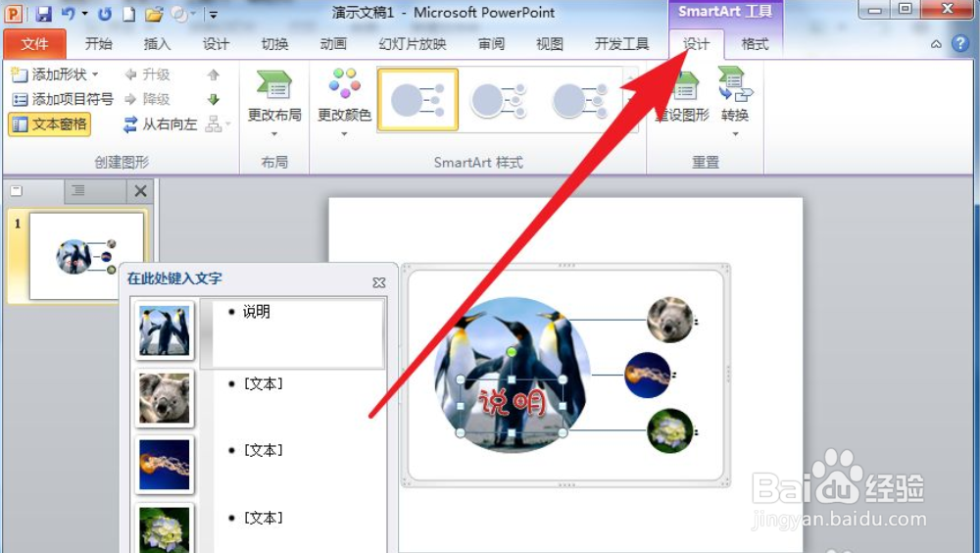The height and width of the screenshot is (553, 980).
Task: Click 降级 Demote button
Action: click(148, 99)
